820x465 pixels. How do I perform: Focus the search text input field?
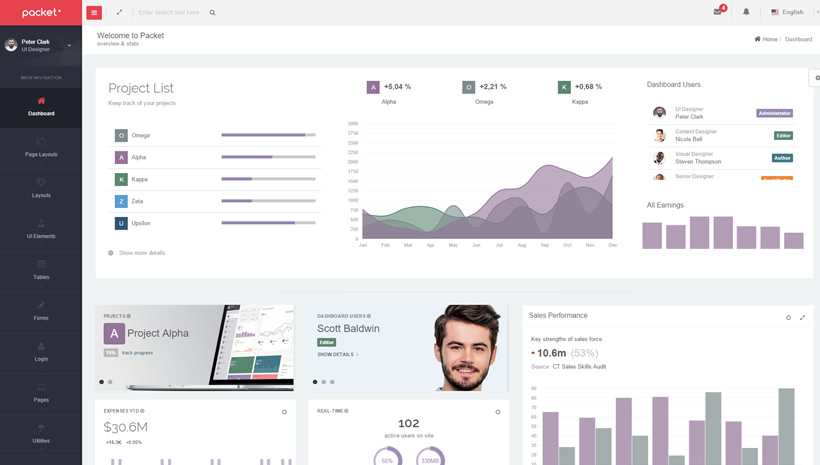pyautogui.click(x=170, y=12)
